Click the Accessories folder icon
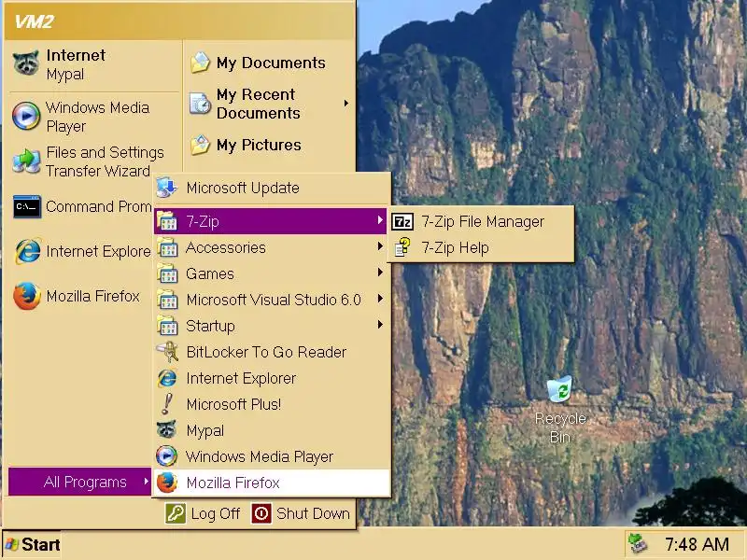This screenshot has height=560, width=747. click(x=167, y=247)
